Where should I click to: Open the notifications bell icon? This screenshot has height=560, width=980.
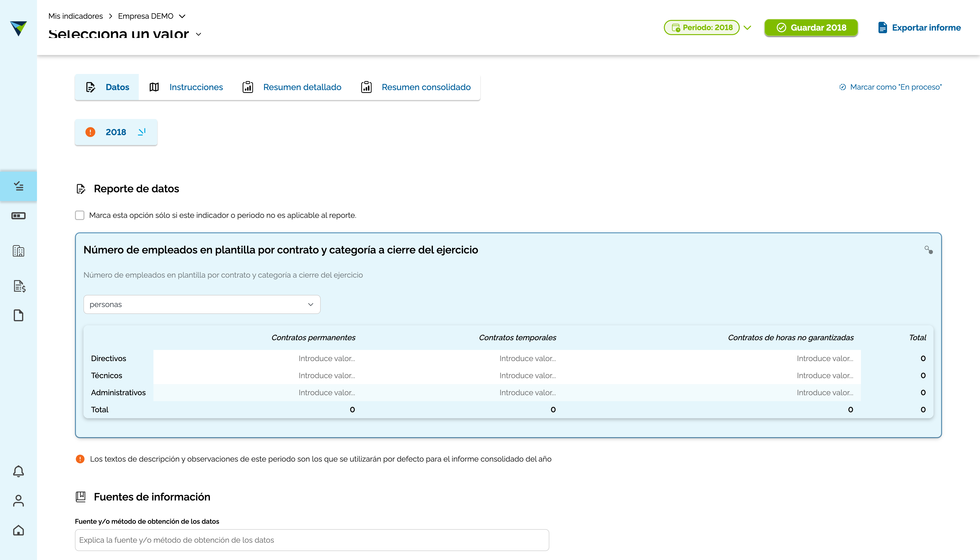pos(18,471)
